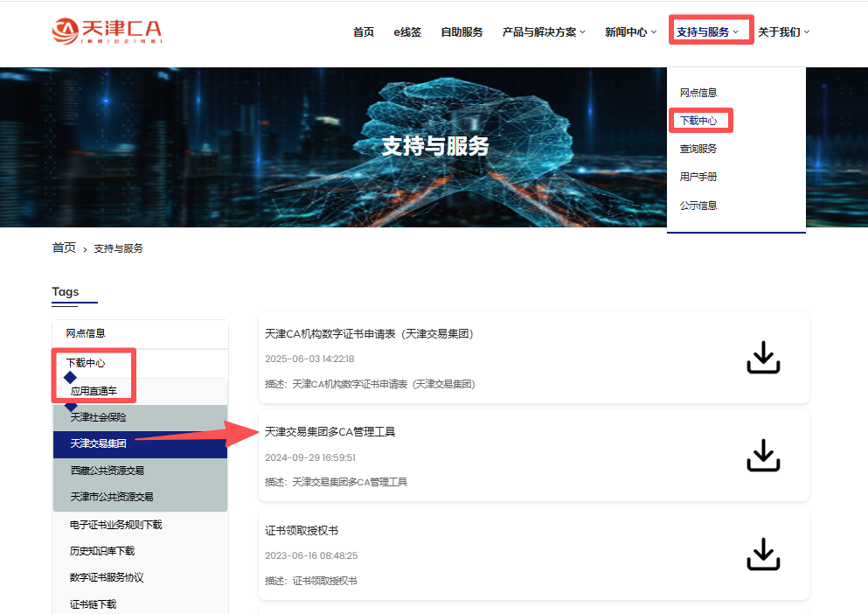This screenshot has height=614, width=868.
Task: Open the e线签 navigation item
Action: click(407, 32)
